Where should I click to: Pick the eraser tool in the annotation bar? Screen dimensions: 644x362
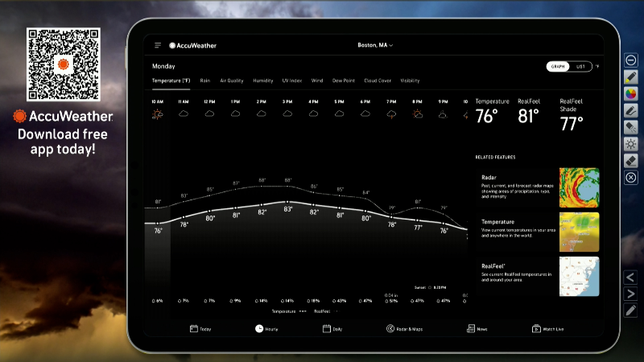(x=631, y=161)
